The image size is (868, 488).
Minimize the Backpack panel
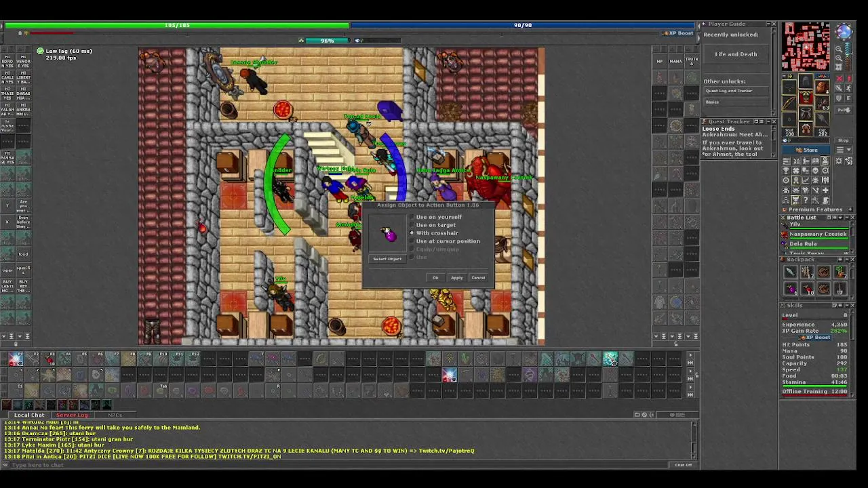pyautogui.click(x=847, y=260)
